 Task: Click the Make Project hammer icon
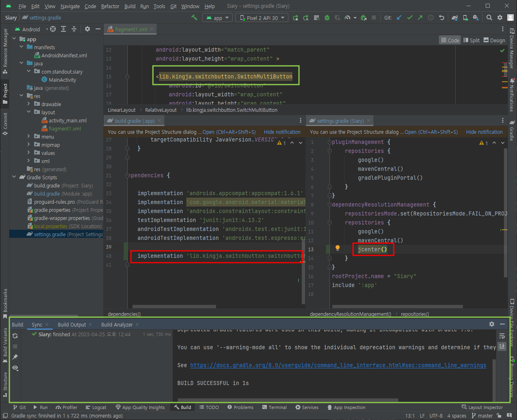[194, 17]
